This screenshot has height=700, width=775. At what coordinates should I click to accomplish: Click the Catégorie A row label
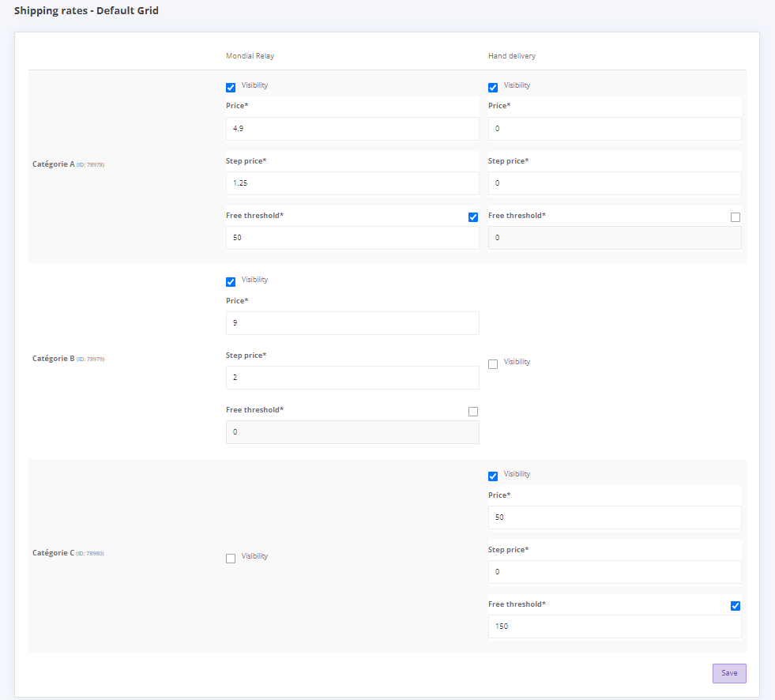point(68,164)
